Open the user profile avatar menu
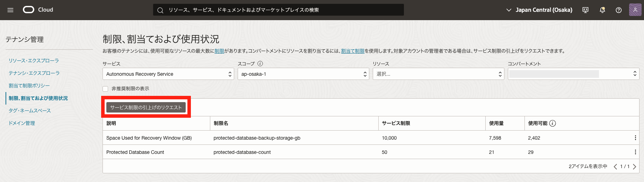Screen dimensions: 644x182 click(635, 10)
